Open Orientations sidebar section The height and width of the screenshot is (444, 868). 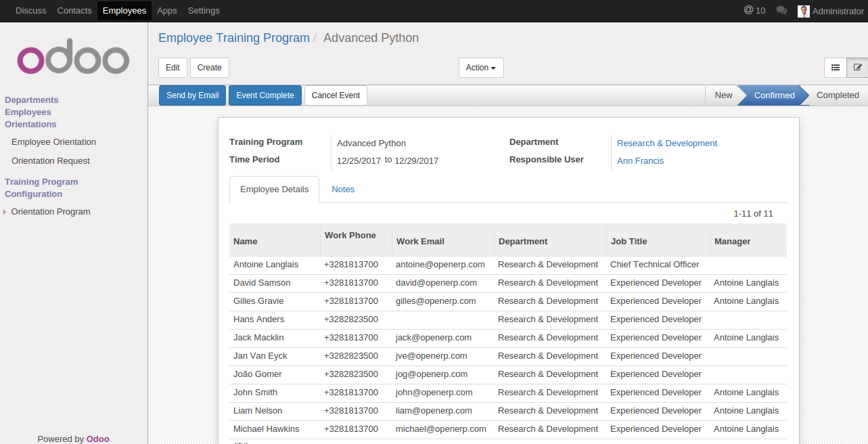[30, 125]
